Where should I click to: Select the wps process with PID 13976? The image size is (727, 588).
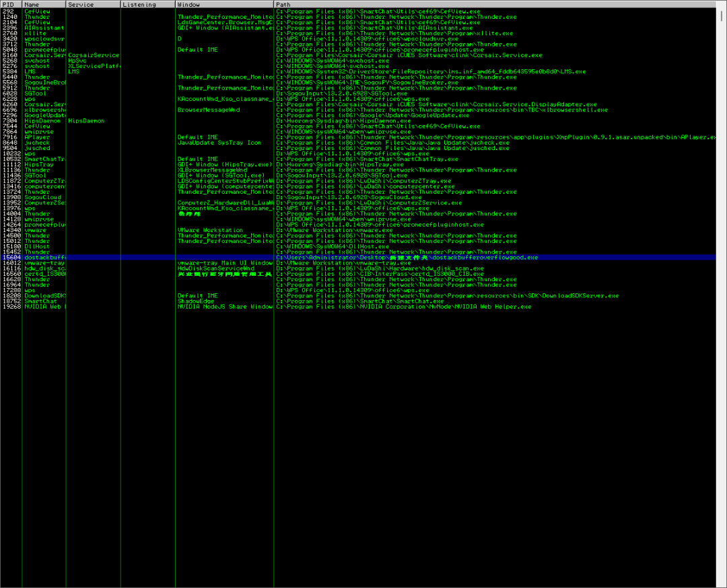(358, 209)
